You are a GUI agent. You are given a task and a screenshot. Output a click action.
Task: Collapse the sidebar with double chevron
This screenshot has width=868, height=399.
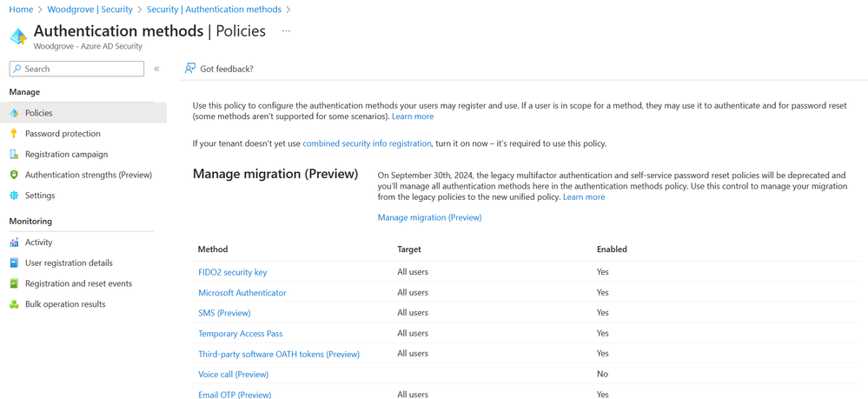click(x=156, y=69)
